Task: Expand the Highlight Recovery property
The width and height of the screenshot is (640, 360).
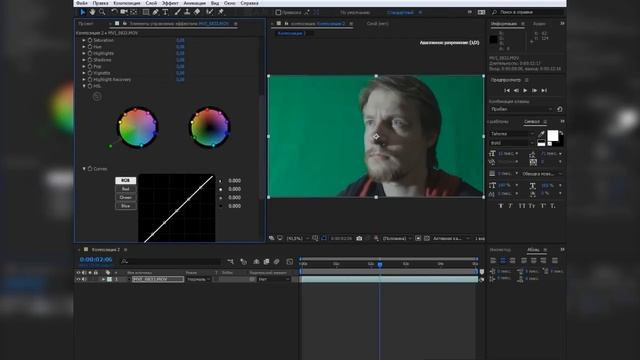Action: click(x=84, y=80)
